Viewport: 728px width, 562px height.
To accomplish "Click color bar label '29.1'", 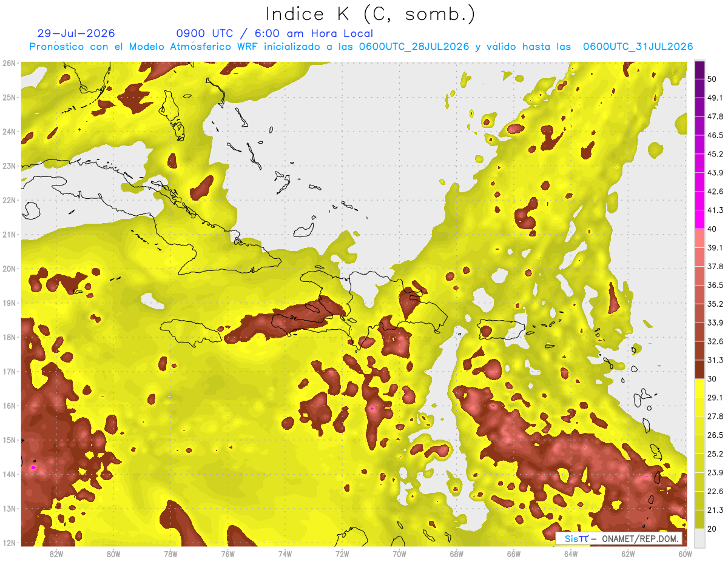I will (715, 398).
